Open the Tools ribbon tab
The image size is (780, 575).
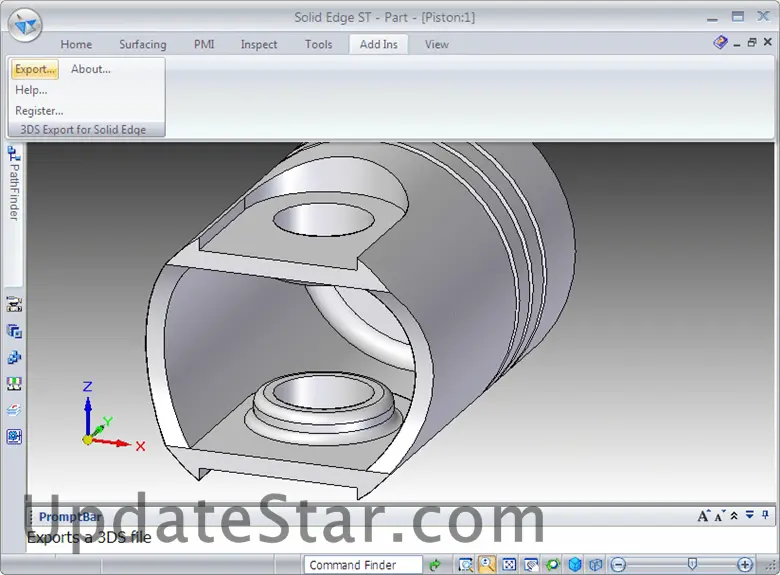318,44
